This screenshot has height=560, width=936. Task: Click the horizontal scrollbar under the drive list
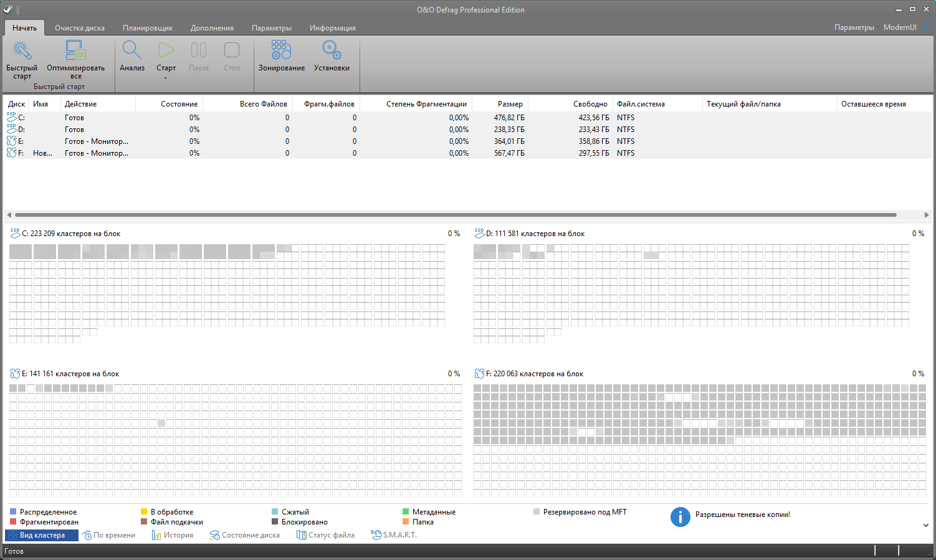(455, 215)
